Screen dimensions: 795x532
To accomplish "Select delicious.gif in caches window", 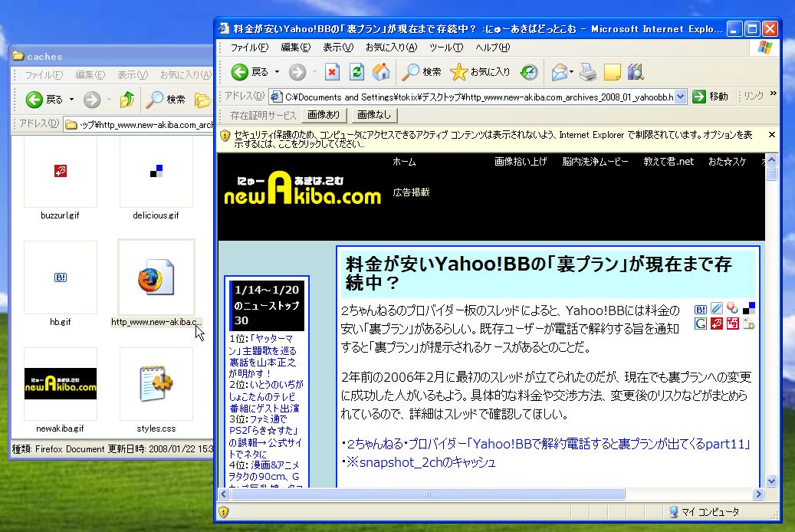I will (156, 179).
